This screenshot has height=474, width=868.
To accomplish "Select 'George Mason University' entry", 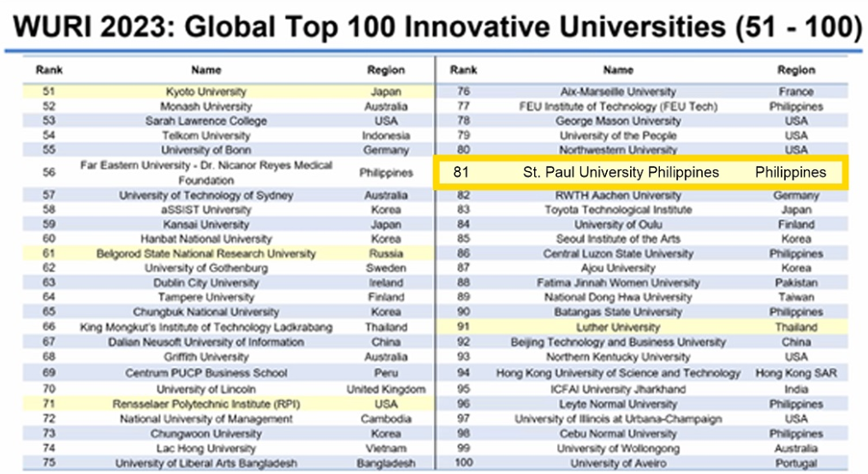I will (618, 121).
